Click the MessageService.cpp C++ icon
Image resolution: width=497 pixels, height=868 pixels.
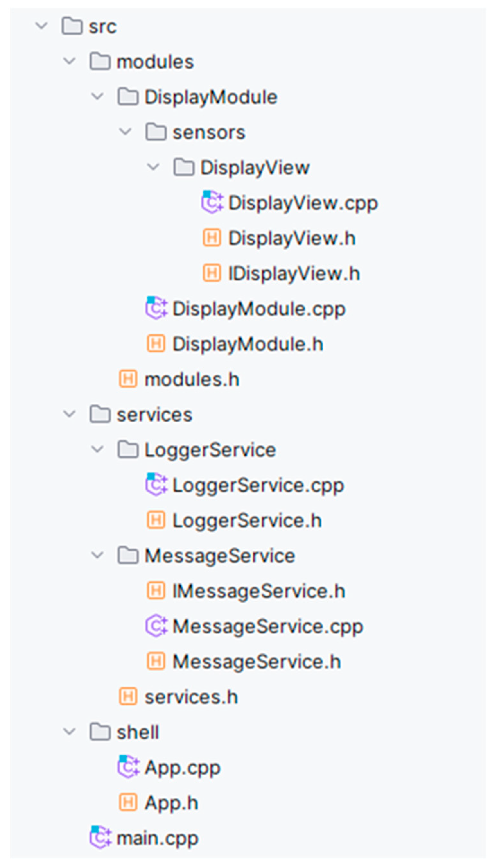coord(156,625)
